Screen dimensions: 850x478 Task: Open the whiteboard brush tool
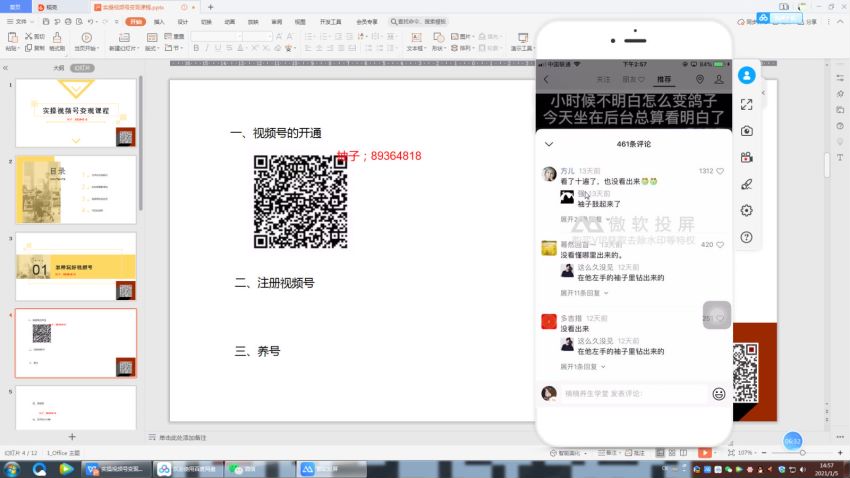pos(746,184)
